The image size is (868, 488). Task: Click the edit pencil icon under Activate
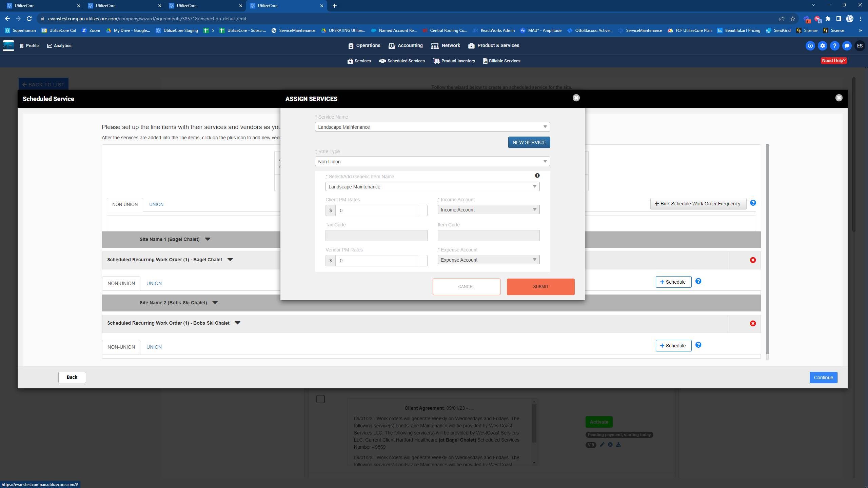[x=602, y=445]
